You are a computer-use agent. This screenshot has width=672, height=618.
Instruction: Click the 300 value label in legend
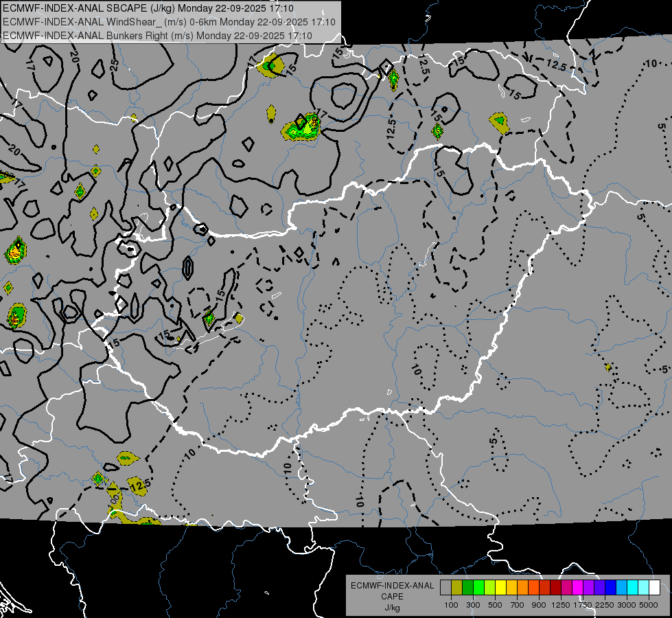pos(473,605)
